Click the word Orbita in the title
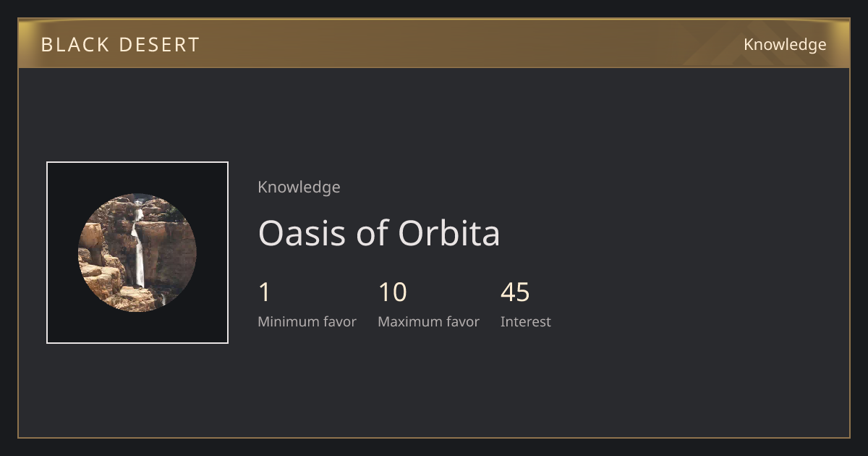 (x=449, y=233)
